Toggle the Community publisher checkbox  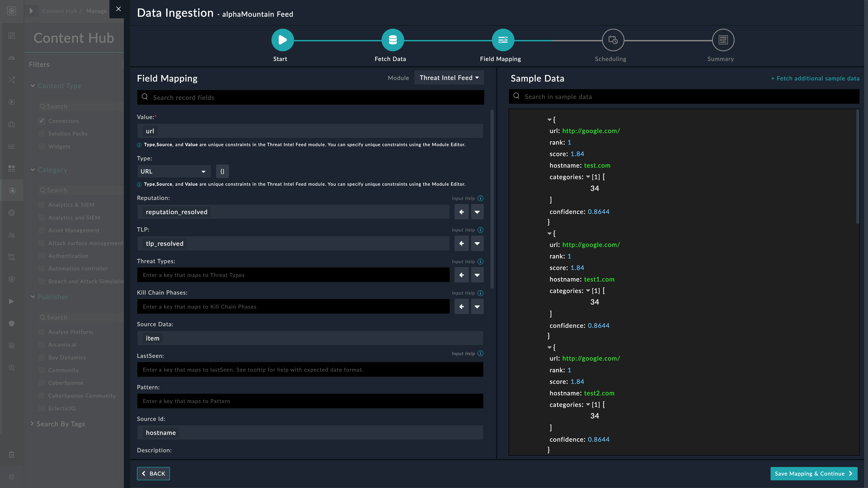coord(41,370)
